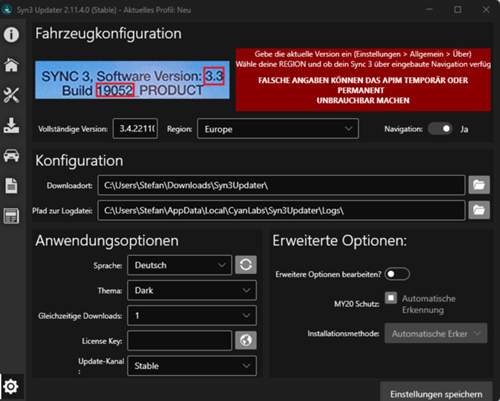The height and width of the screenshot is (401, 500).
Task: Open the downloads sidebar icon
Action: (x=11, y=125)
